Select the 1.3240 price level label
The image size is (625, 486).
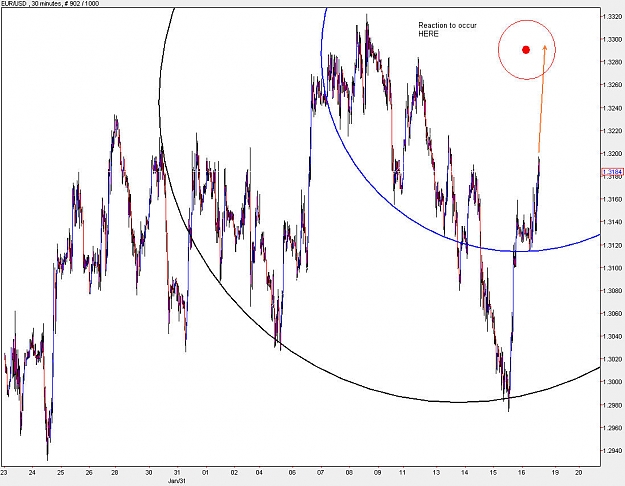point(613,108)
